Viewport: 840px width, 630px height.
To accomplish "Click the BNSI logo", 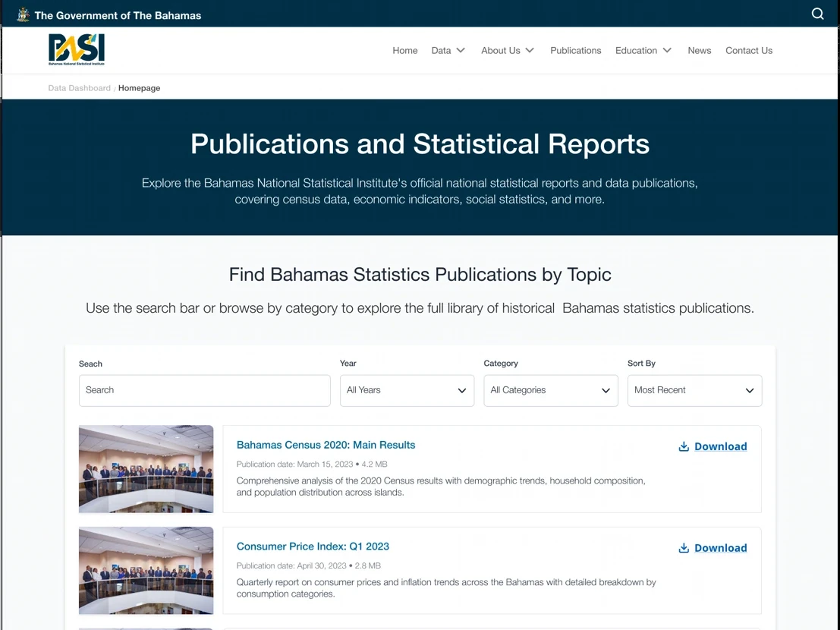I will (77, 49).
